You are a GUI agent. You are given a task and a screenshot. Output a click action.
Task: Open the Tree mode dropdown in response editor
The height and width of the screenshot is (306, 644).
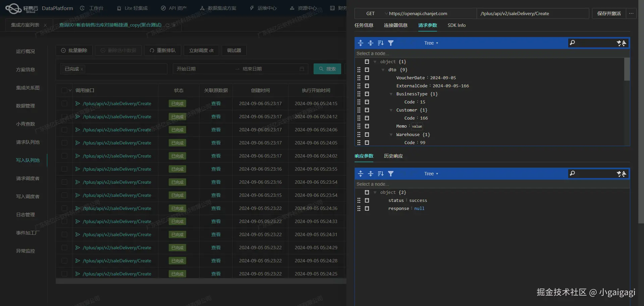(431, 174)
